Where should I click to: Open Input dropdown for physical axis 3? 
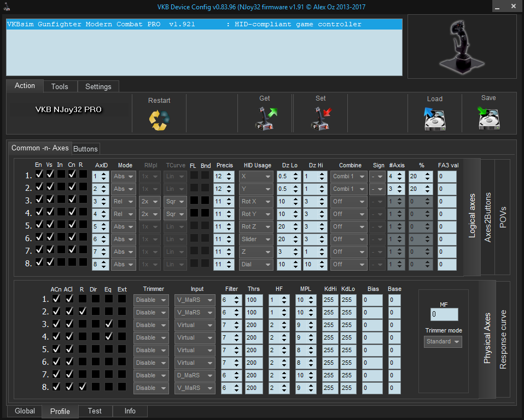[x=195, y=325]
